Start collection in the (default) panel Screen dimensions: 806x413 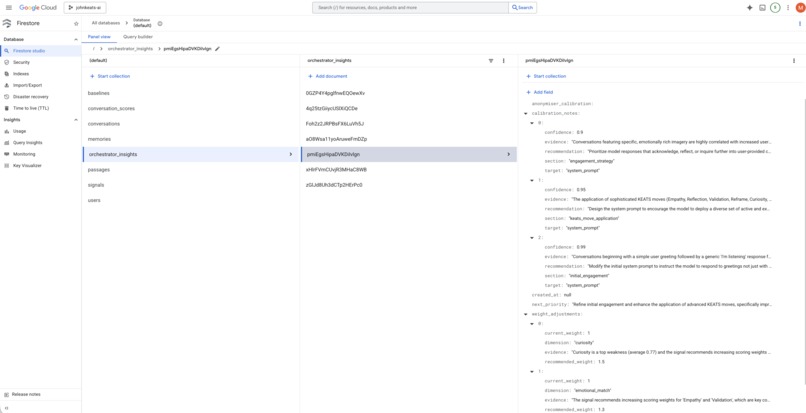click(110, 76)
